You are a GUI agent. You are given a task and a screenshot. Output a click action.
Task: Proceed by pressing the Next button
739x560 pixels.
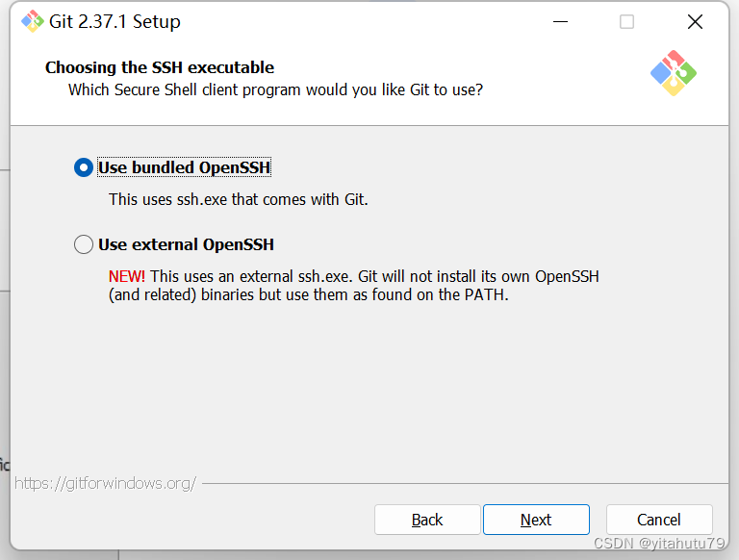point(536,520)
